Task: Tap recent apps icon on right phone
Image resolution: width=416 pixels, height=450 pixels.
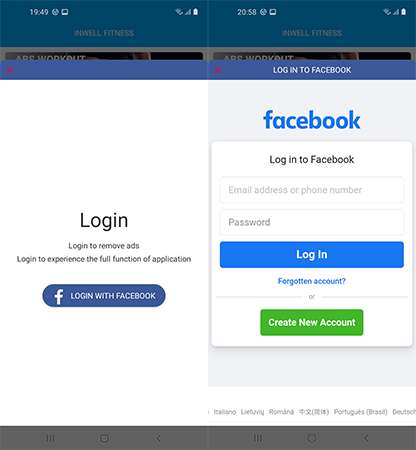Action: click(258, 438)
